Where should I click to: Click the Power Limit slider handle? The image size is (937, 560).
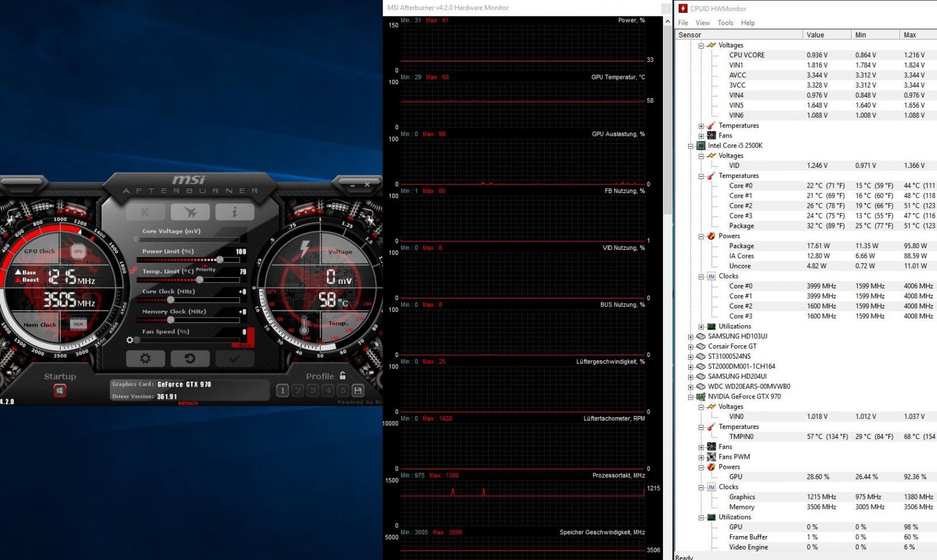pyautogui.click(x=220, y=259)
